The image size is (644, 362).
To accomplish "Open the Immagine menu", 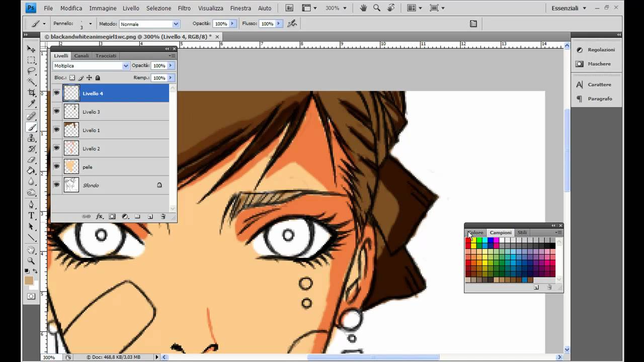I will pyautogui.click(x=103, y=8).
